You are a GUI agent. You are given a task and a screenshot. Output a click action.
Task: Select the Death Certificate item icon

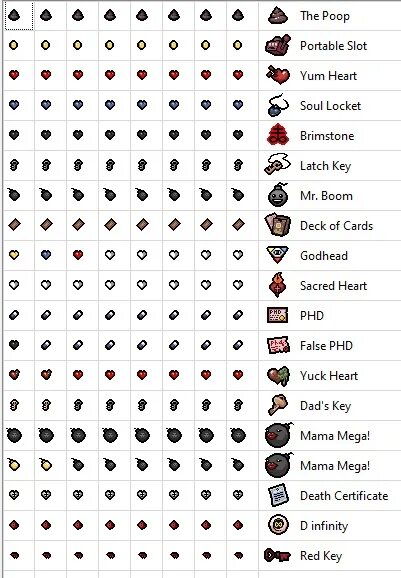pos(278,495)
